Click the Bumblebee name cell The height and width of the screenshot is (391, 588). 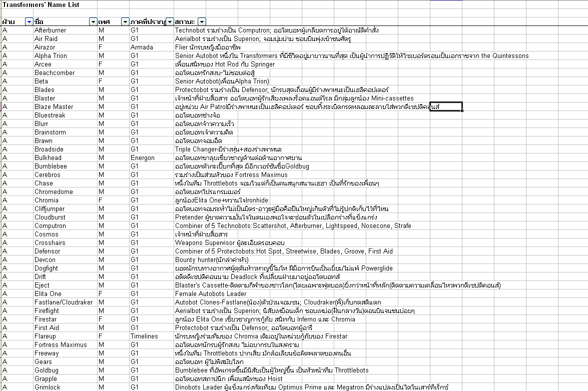point(65,166)
